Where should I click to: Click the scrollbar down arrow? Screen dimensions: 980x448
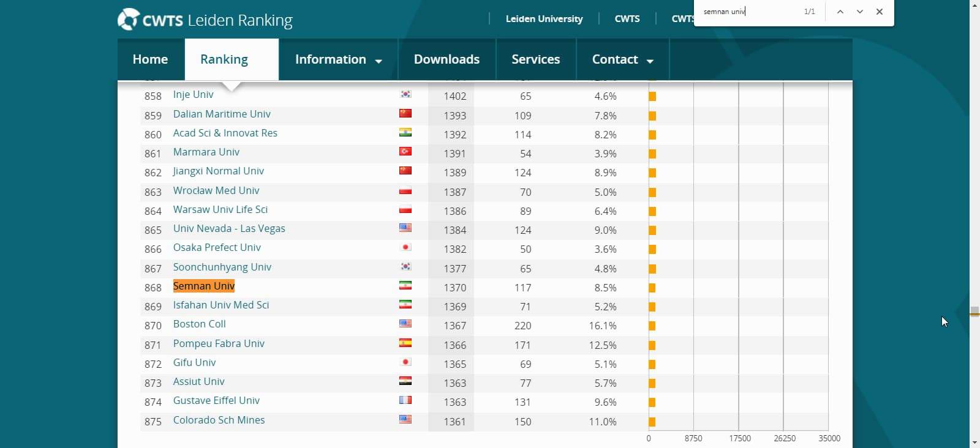[974, 442]
